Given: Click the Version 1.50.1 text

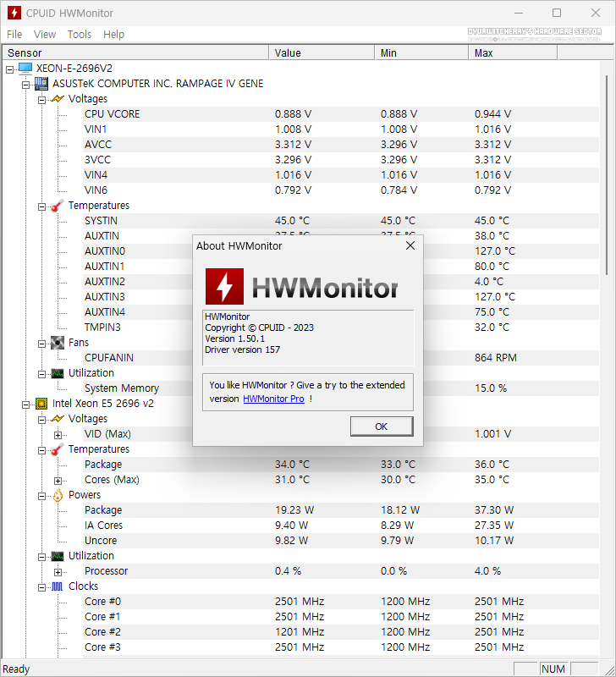Looking at the screenshot, I should click(235, 339).
